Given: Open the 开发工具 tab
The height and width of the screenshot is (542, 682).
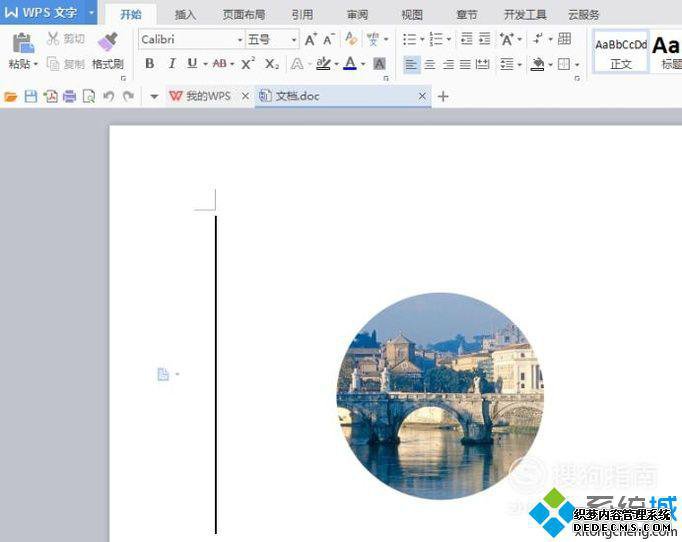Looking at the screenshot, I should pyautogui.click(x=525, y=15).
